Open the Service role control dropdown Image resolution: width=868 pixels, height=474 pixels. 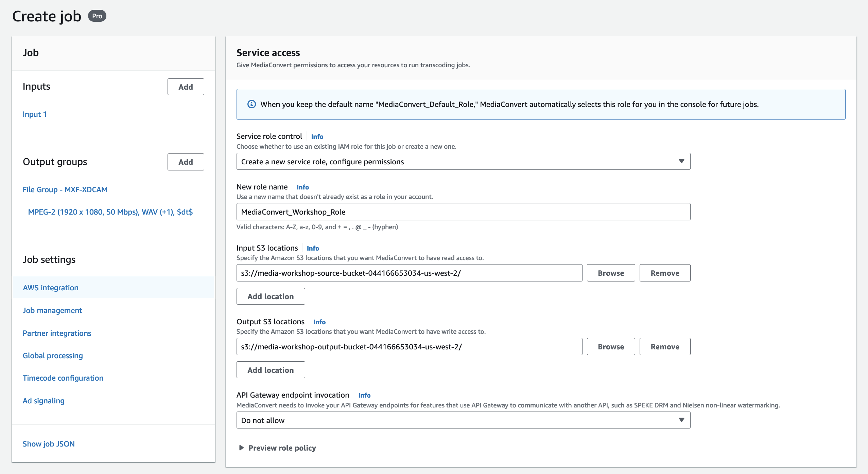(x=463, y=162)
